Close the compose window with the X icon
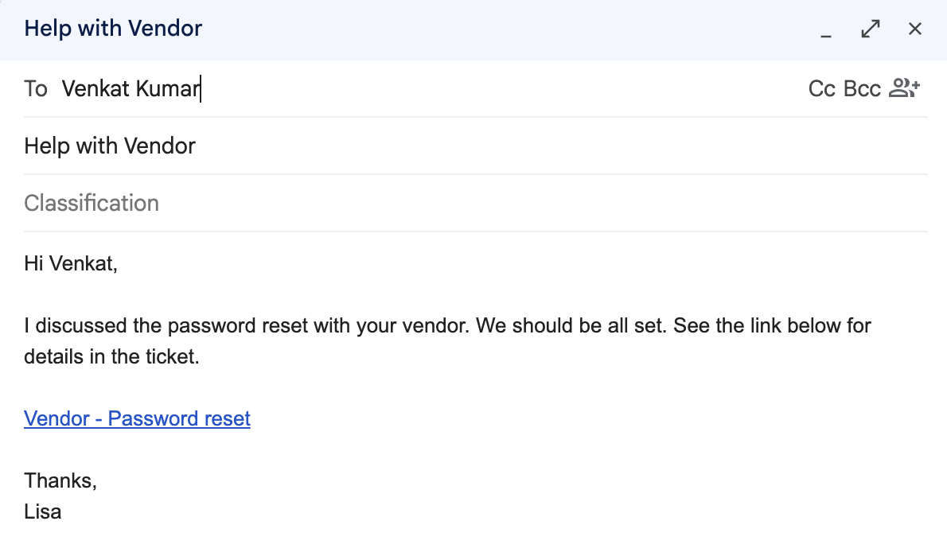The width and height of the screenshot is (947, 560). click(x=915, y=29)
